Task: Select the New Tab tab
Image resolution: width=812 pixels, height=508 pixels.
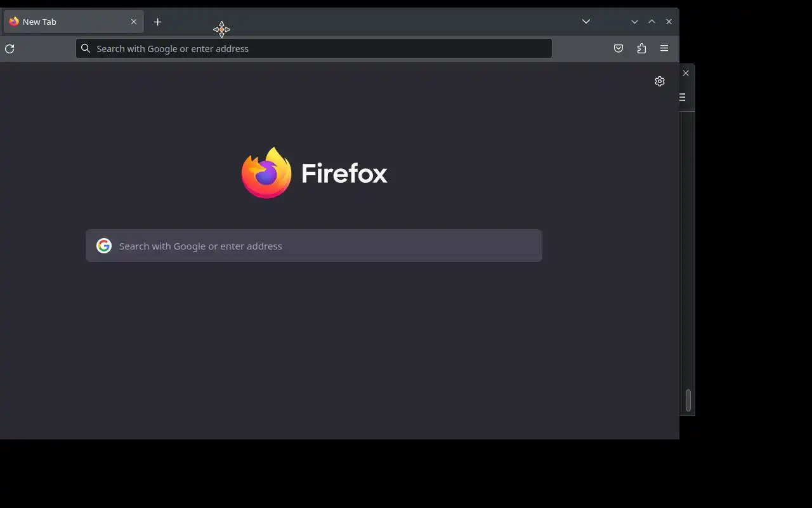Action: tap(74, 22)
